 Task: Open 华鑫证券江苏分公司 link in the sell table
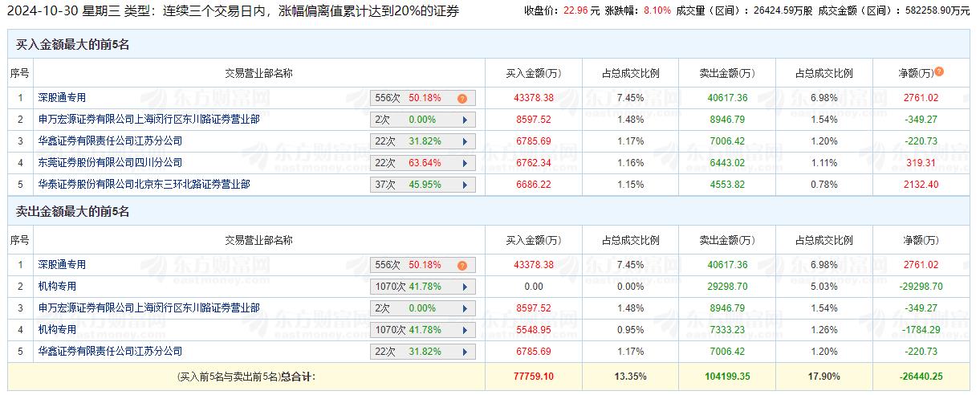tap(110, 351)
